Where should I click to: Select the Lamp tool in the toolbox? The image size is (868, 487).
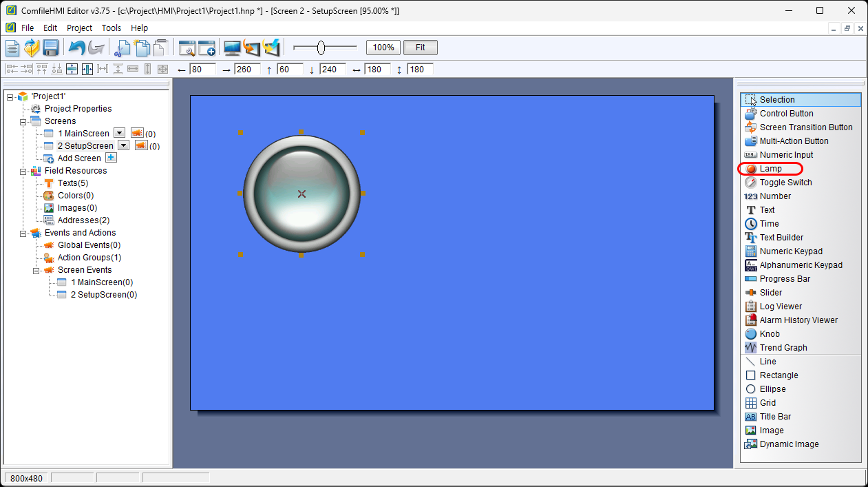tap(770, 169)
